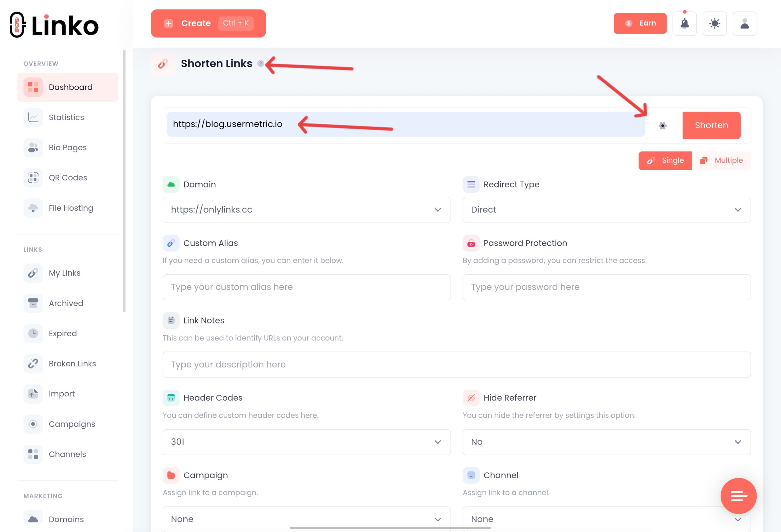
Task: Open the user profile menu icon
Action: (x=745, y=23)
